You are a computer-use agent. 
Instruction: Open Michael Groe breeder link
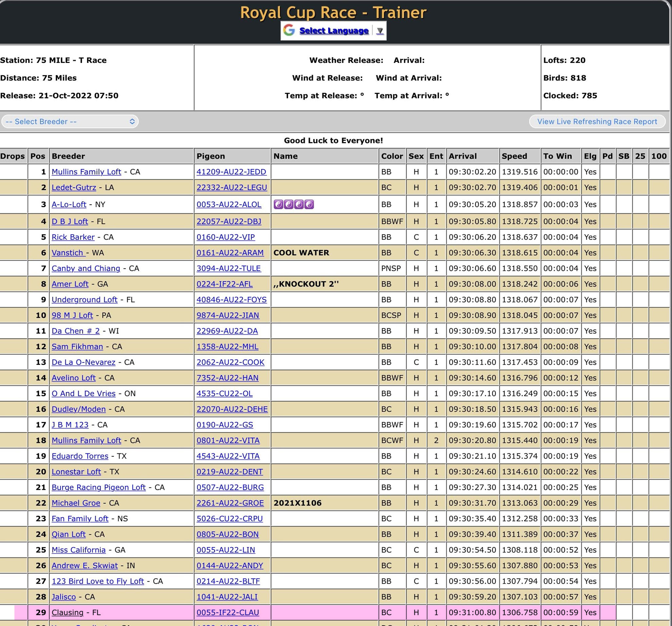coord(76,503)
